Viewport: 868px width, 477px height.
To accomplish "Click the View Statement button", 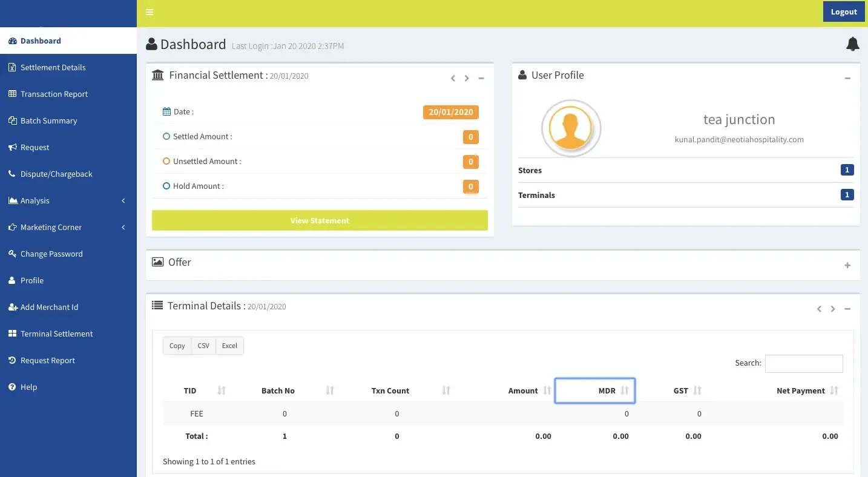I will coord(320,221).
